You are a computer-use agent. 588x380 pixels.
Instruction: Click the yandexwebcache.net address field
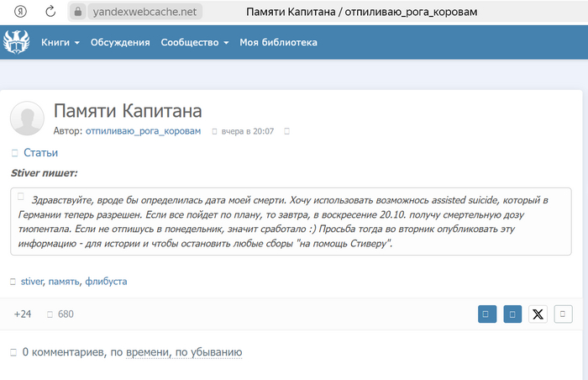(144, 12)
